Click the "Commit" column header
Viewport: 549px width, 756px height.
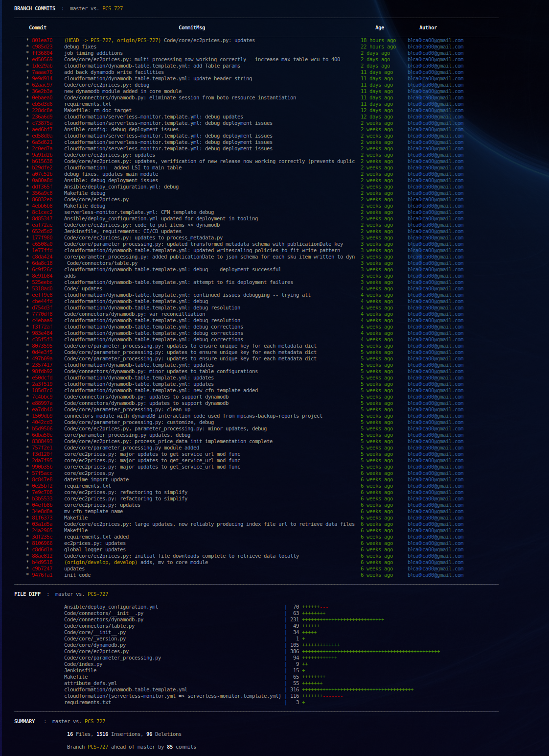point(38,28)
